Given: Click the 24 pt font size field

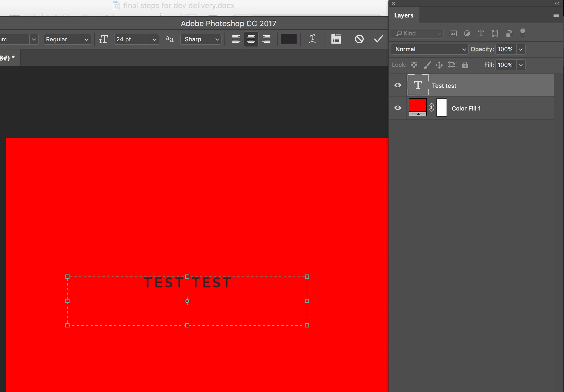Looking at the screenshot, I should click(x=132, y=39).
